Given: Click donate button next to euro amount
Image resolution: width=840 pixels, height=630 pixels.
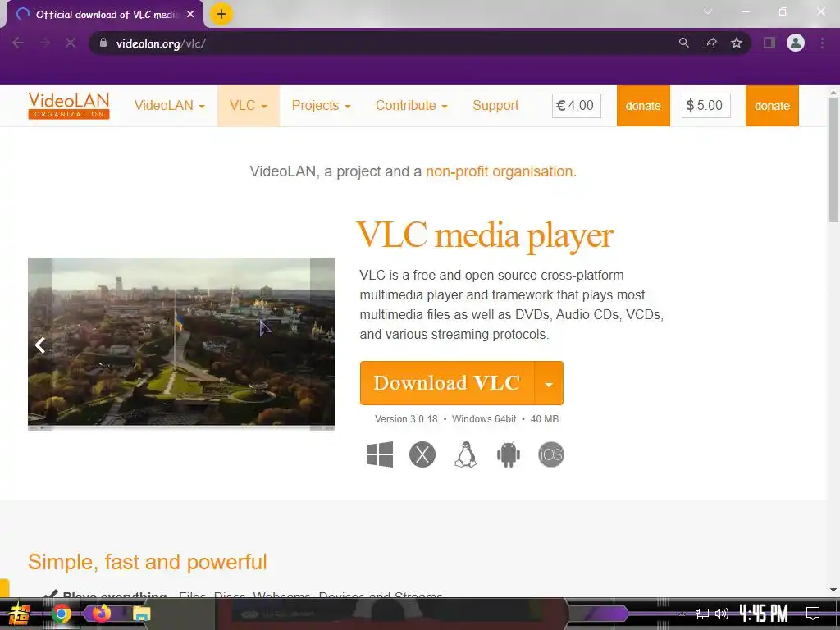Looking at the screenshot, I should coord(643,106).
